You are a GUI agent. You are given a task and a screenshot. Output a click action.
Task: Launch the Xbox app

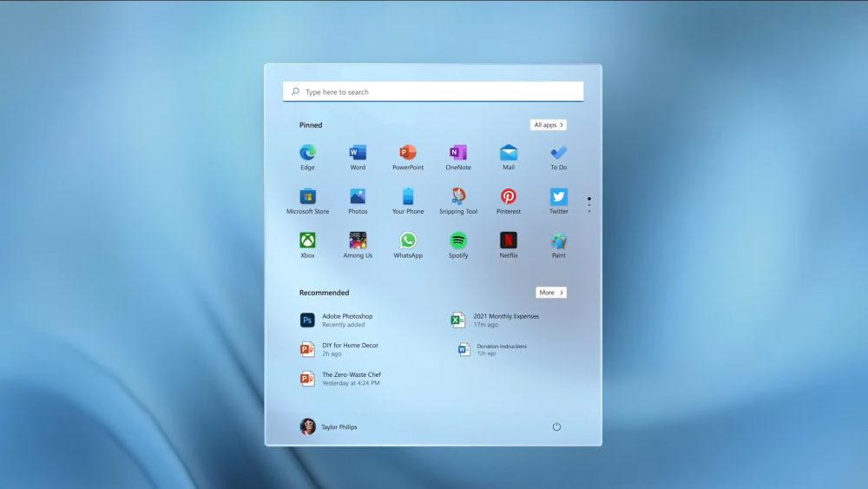307,246
